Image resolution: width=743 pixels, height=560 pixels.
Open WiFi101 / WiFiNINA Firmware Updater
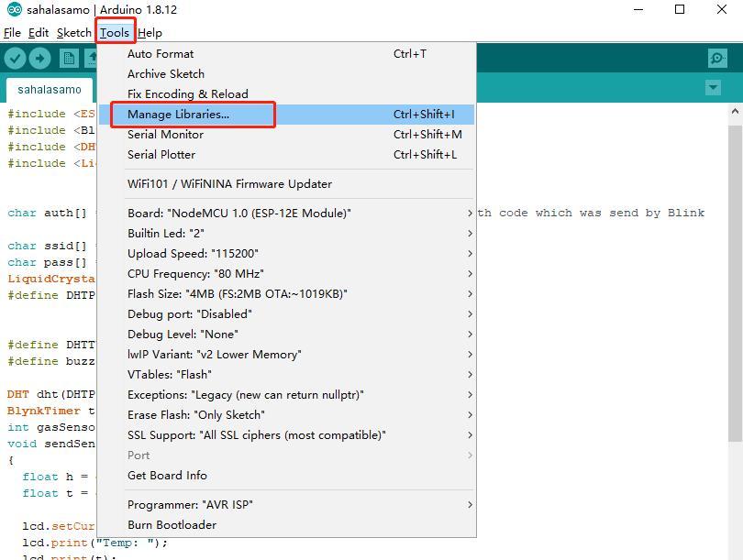[286, 183]
